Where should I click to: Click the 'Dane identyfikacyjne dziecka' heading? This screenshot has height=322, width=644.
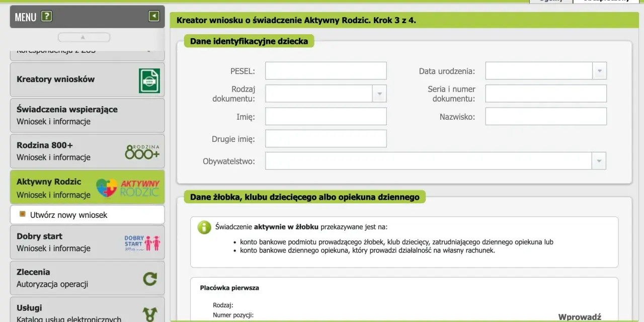pos(249,41)
